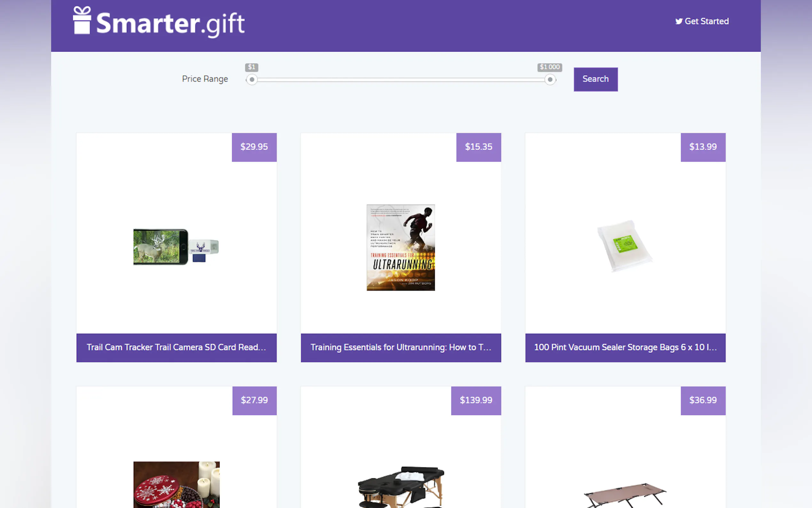Click the $139.99 price tag

pos(476,401)
